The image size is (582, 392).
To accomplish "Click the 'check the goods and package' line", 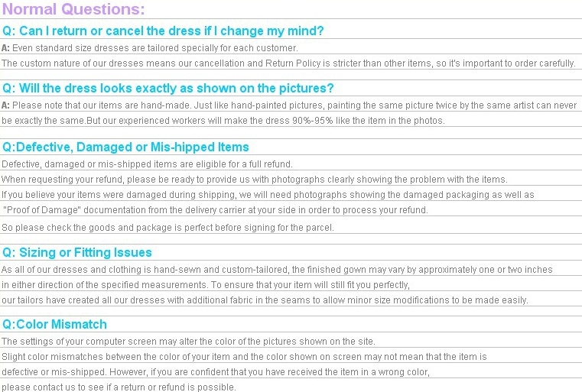I will pyautogui.click(x=167, y=228).
